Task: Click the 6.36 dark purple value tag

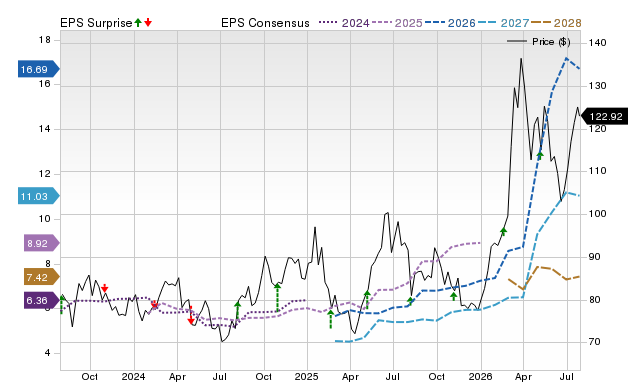Action: click(x=42, y=300)
